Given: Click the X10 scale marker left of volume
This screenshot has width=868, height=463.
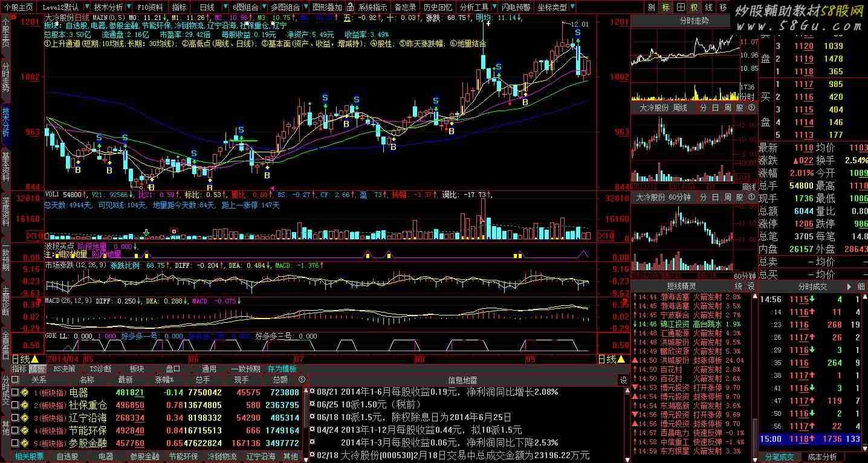Looking at the screenshot, I should 34,236.
